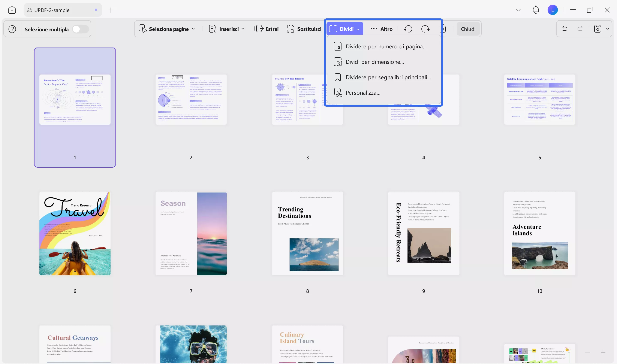617x364 pixels.
Task: Select the Trend Research Travel page thumbnail
Action: [75, 234]
